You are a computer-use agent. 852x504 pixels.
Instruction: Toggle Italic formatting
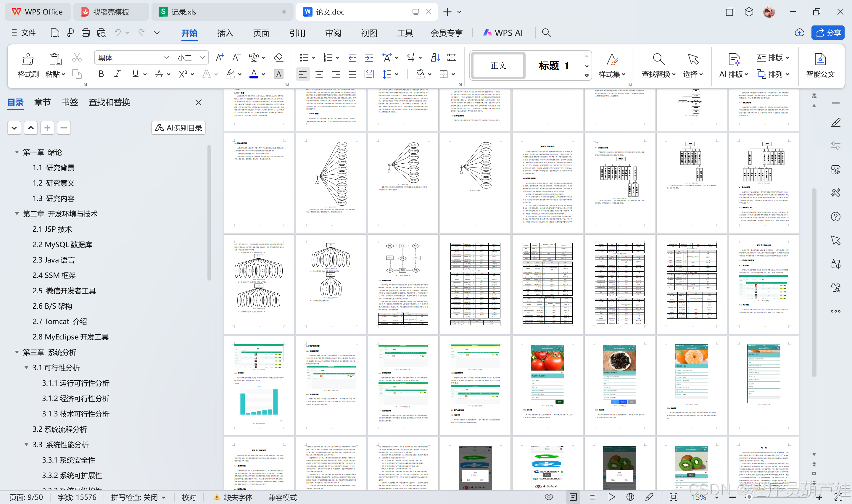pos(117,74)
